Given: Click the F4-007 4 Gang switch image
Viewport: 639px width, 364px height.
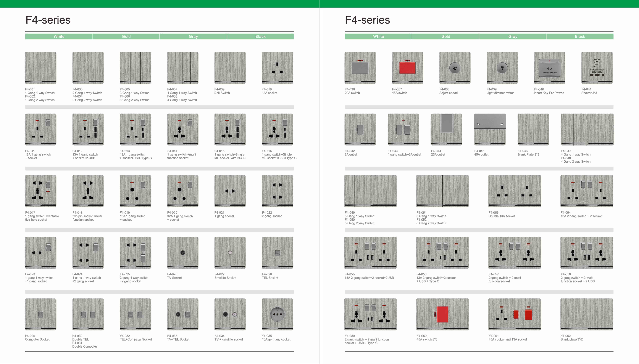Looking at the screenshot, I should (x=183, y=68).
